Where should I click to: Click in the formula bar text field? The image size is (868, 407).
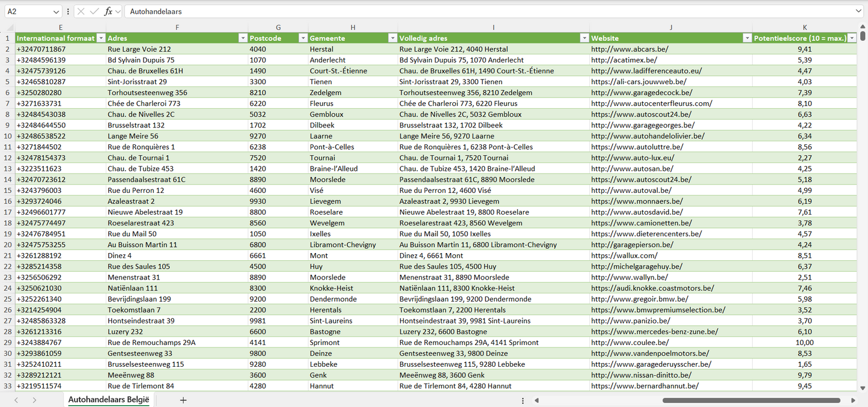pyautogui.click(x=481, y=11)
